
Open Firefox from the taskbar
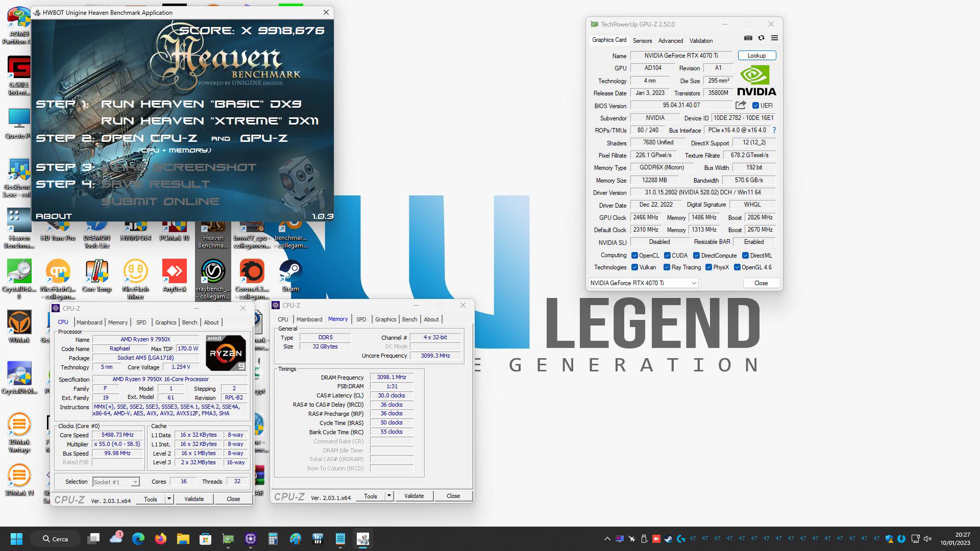[160, 539]
